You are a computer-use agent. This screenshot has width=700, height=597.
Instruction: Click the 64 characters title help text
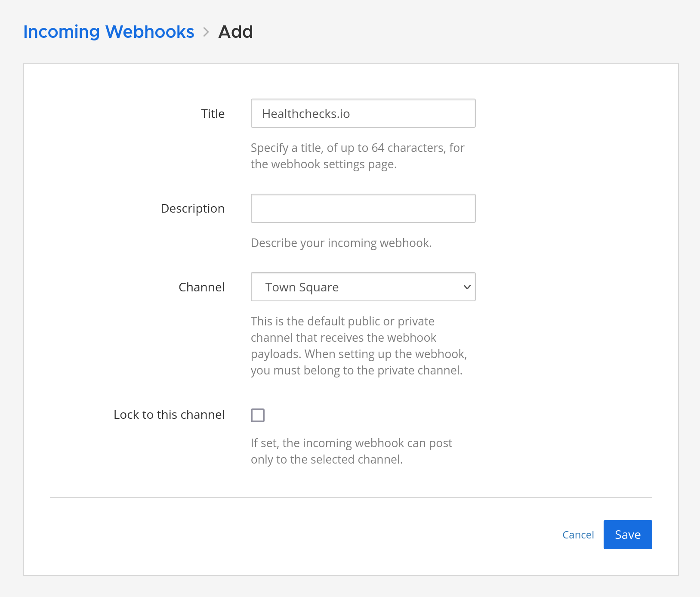(x=357, y=156)
